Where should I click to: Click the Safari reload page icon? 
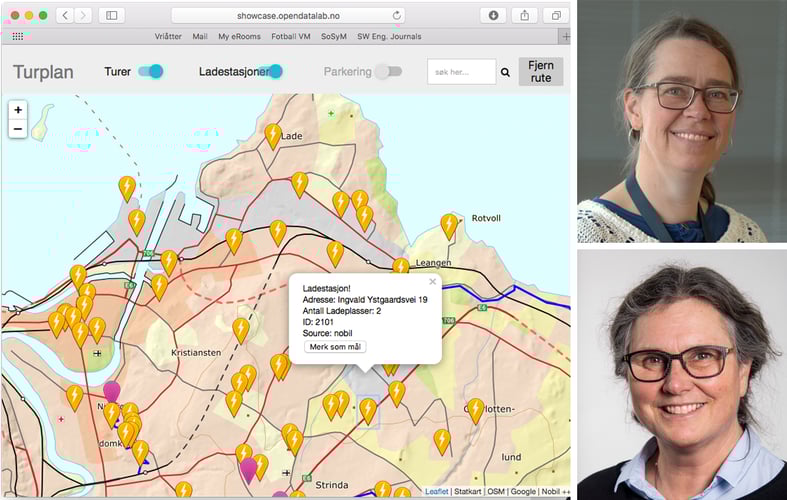pos(397,15)
